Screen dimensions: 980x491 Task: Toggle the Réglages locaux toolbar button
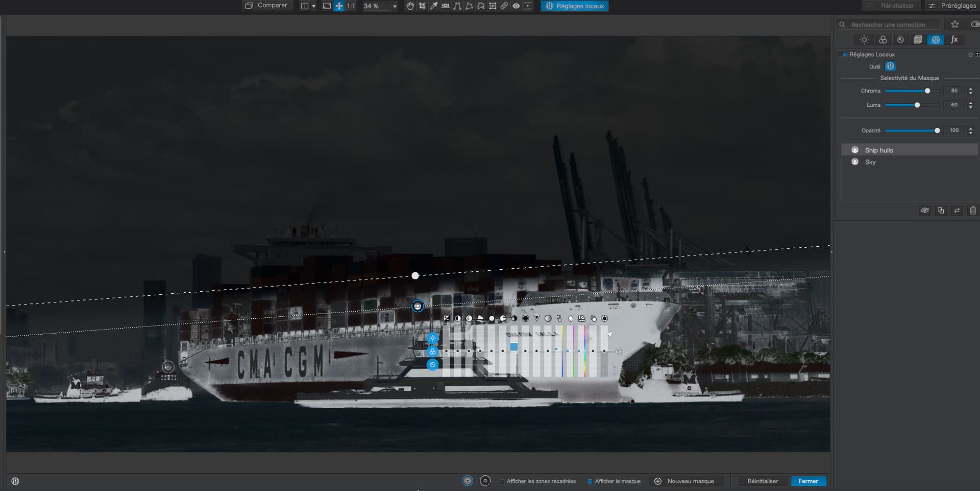click(575, 6)
